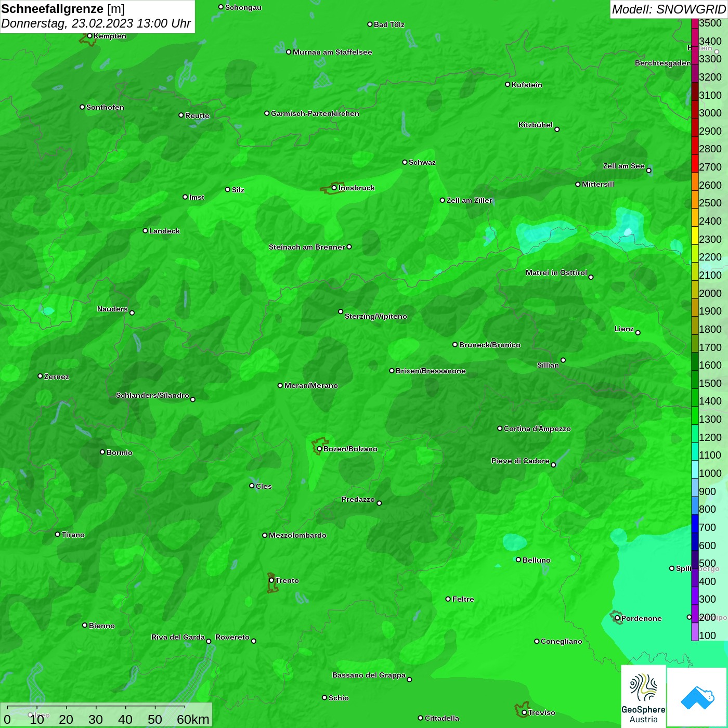Click the Predazzo label
Viewport: 728px width, 728px height.
(x=358, y=499)
